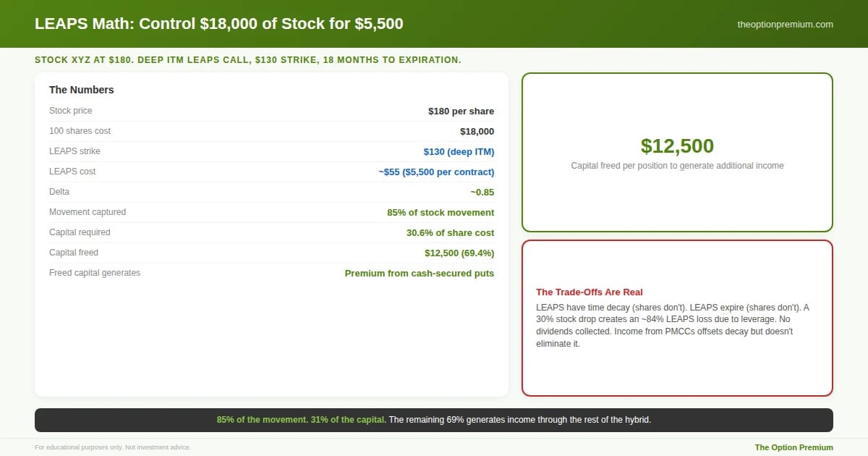Screen dimensions: 868x456
Task: Click The Numbers section heading
Action: (x=82, y=90)
